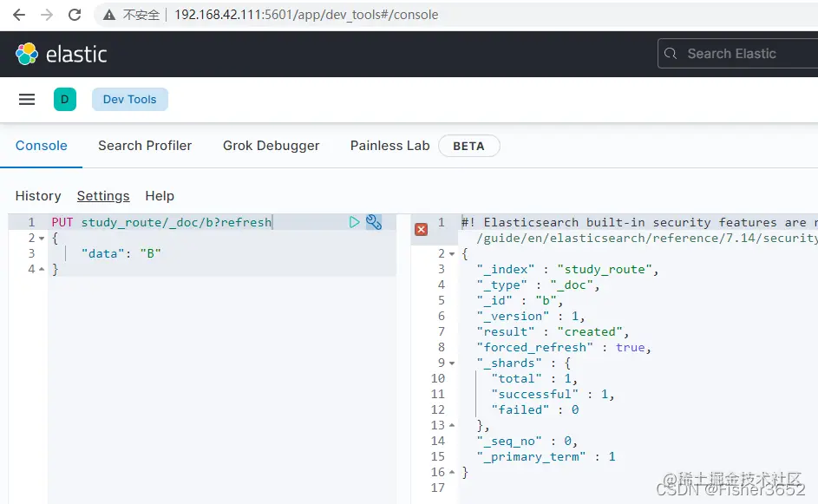Screen dimensions: 818x504
Task: Open console Help
Action: [x=160, y=196]
